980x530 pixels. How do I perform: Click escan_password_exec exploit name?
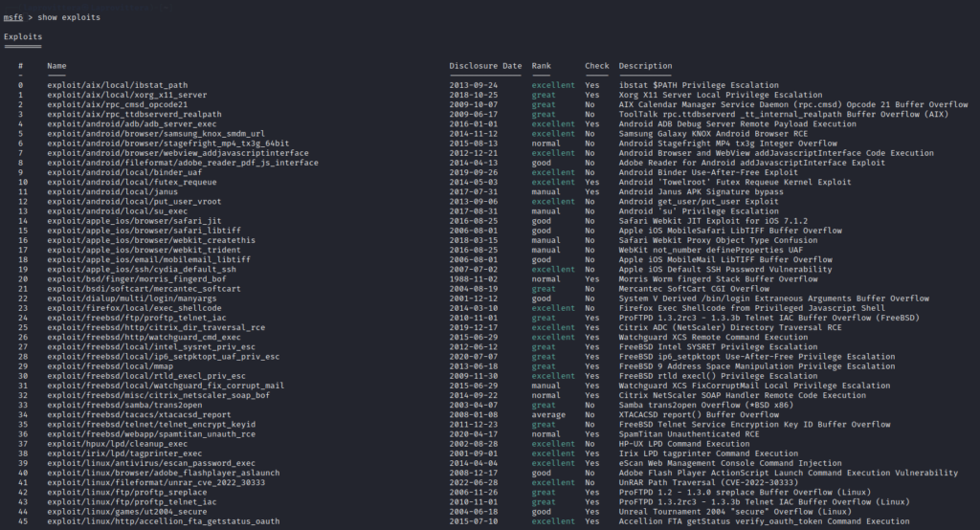tap(151, 463)
